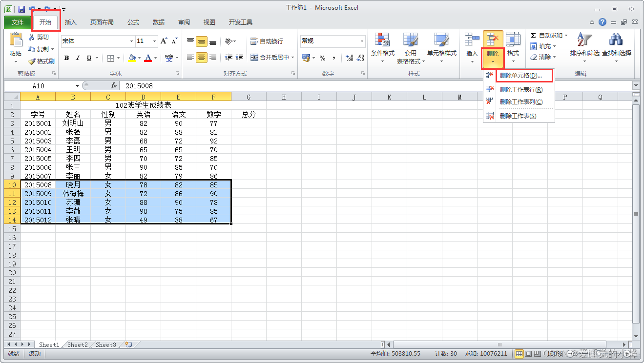Toggle underline formatting
This screenshot has height=363, width=644.
tap(89, 58)
